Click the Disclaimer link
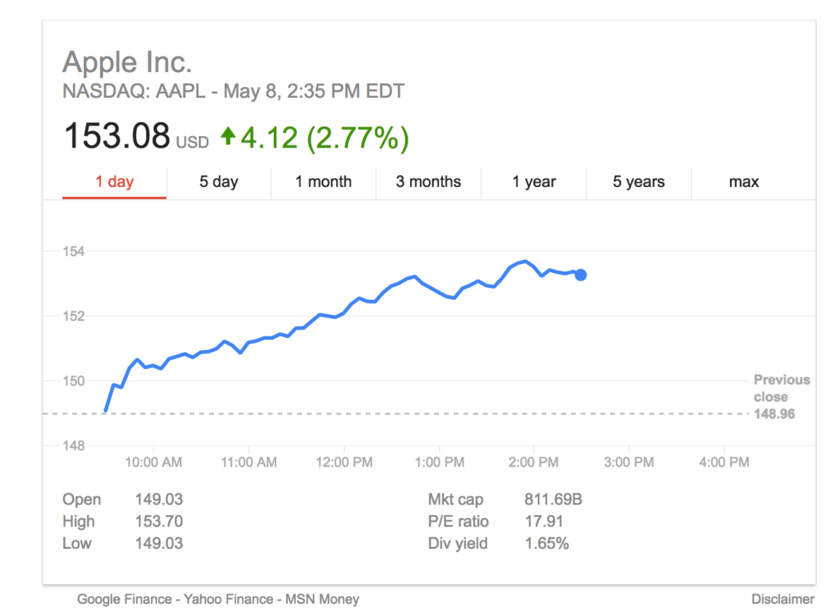This screenshot has width=840, height=616. click(x=783, y=600)
